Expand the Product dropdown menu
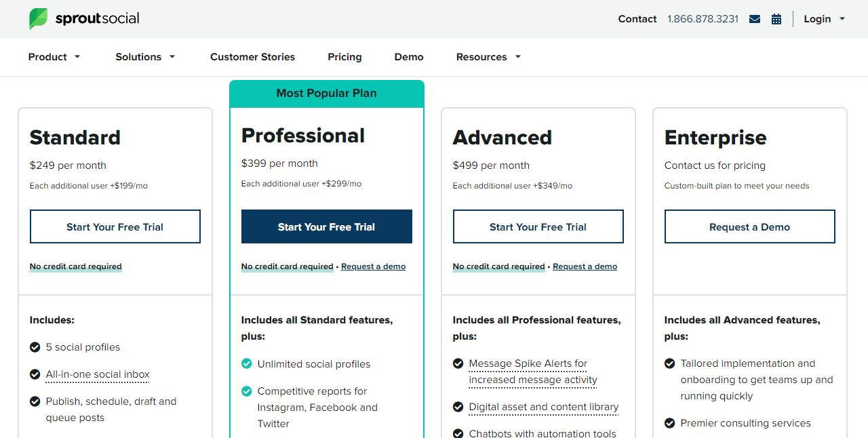 [x=54, y=57]
